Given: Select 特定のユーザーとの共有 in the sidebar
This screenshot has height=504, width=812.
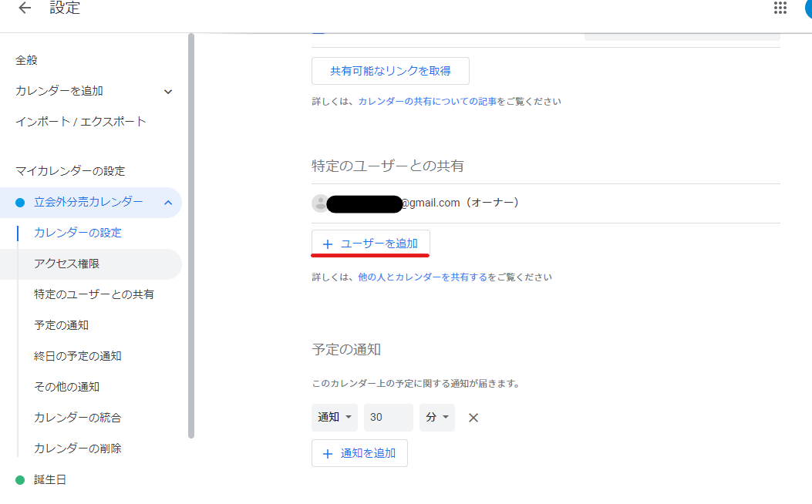Looking at the screenshot, I should 93,294.
